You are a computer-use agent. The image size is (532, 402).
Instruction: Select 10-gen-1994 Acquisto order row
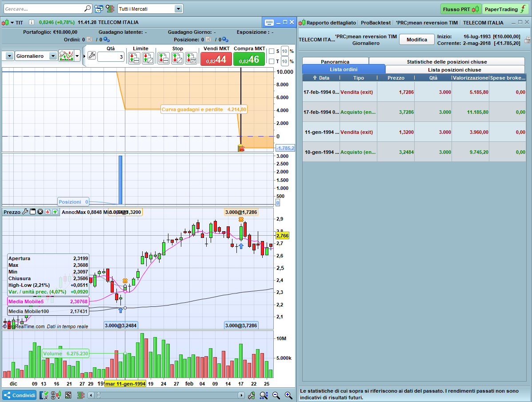[414, 152]
